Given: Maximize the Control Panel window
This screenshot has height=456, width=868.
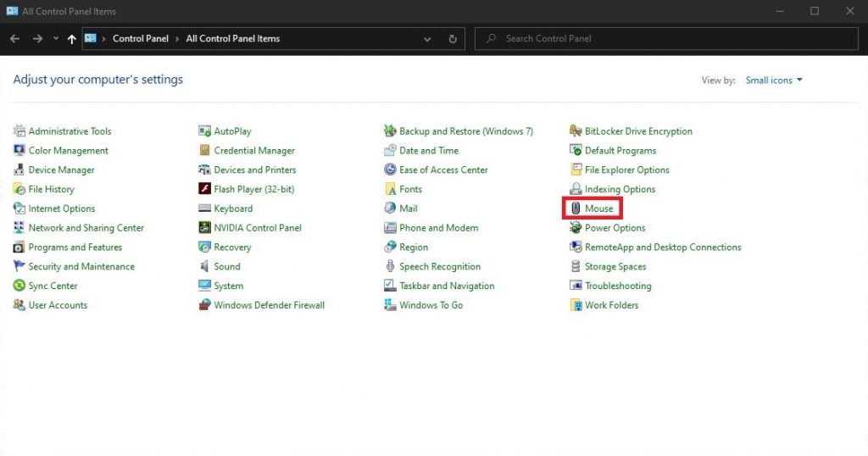Looking at the screenshot, I should (815, 11).
